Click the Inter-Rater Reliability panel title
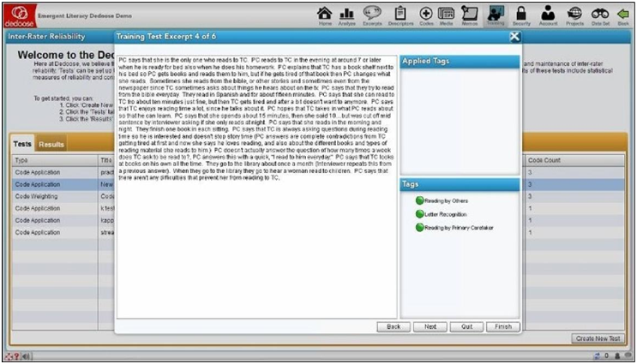 46,37
